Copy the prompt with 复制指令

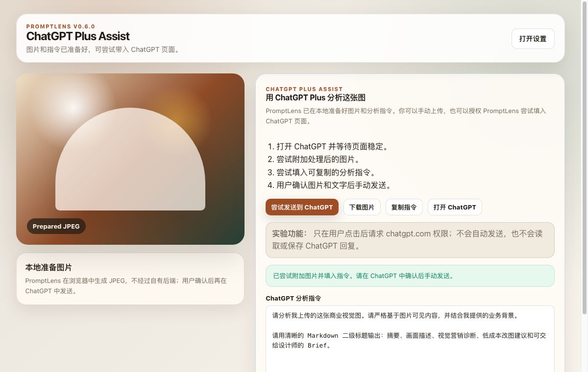pos(404,207)
